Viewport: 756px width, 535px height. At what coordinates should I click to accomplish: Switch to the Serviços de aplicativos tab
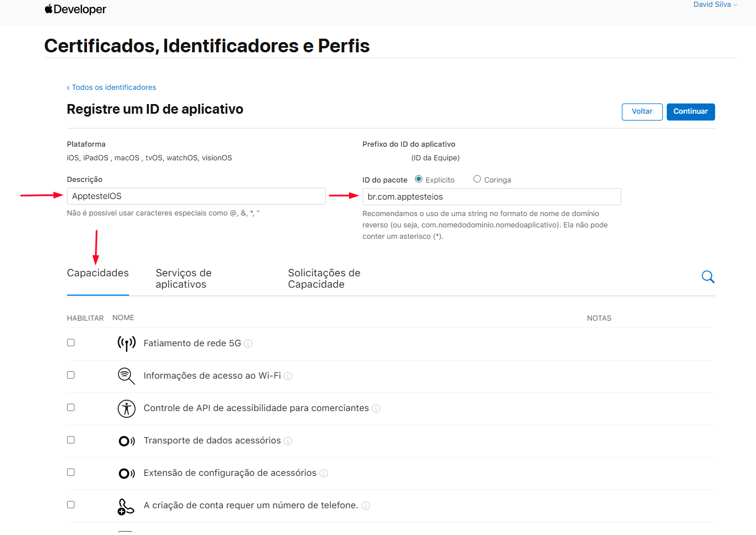coord(183,279)
